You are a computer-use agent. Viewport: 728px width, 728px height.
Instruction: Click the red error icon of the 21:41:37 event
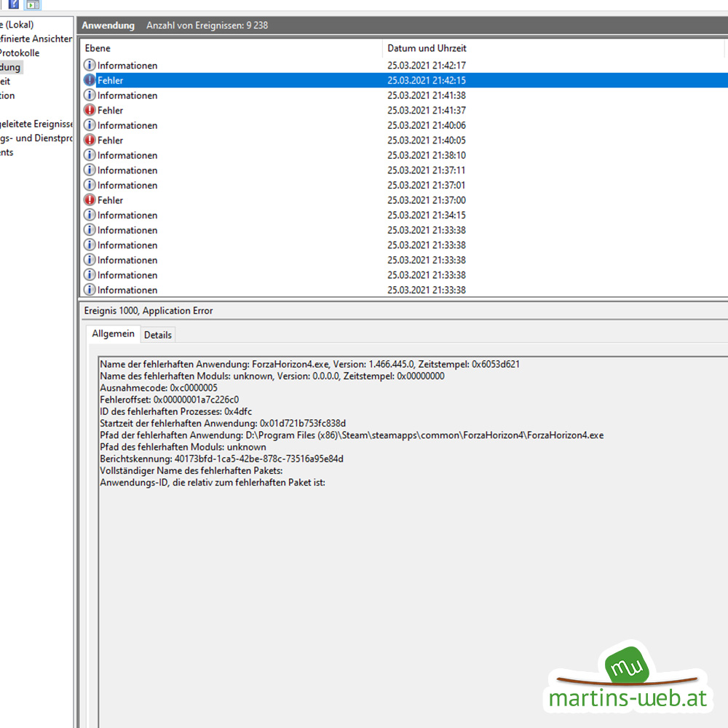click(90, 110)
